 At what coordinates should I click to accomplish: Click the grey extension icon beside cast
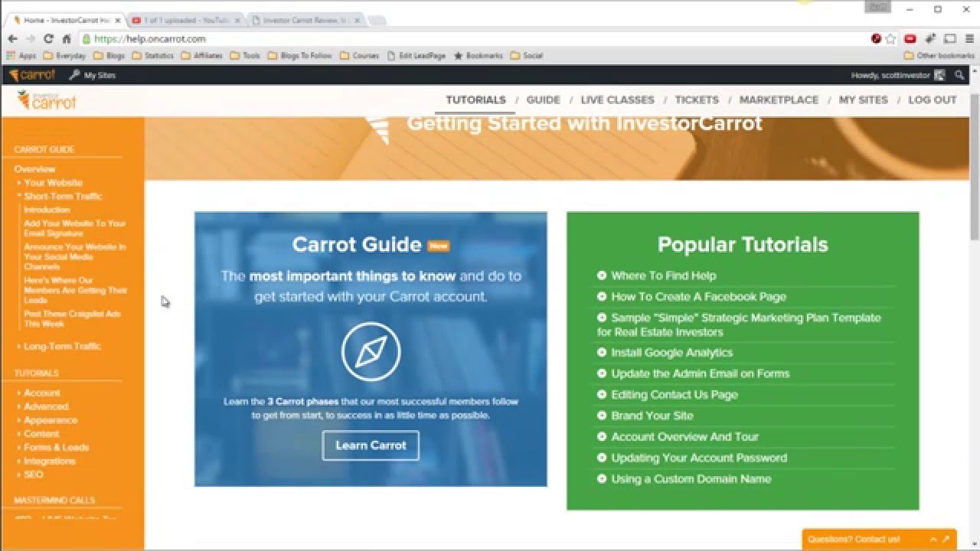point(930,39)
